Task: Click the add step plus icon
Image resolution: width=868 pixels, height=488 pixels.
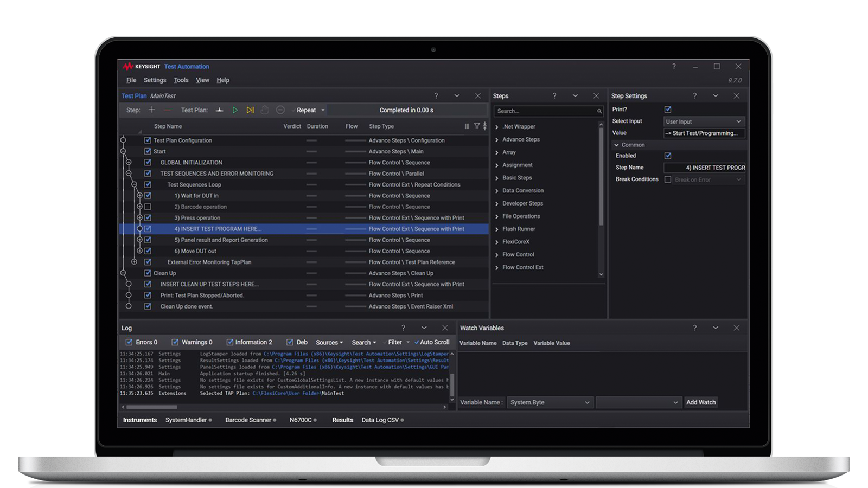Action: click(152, 110)
